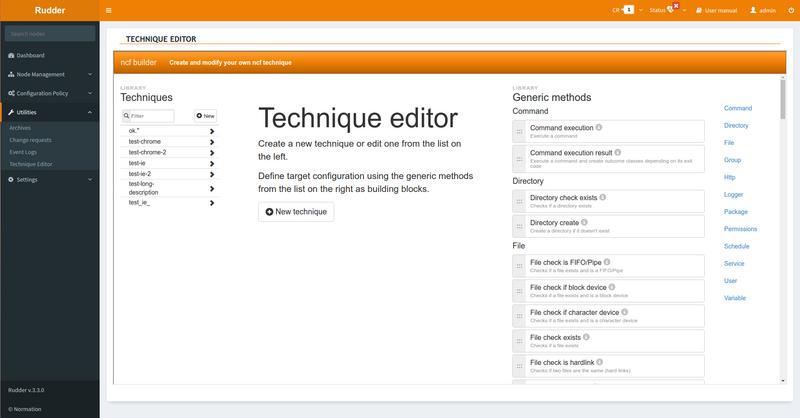Click info icon next to File check exists
This screenshot has width=800, height=418.
coord(586,337)
